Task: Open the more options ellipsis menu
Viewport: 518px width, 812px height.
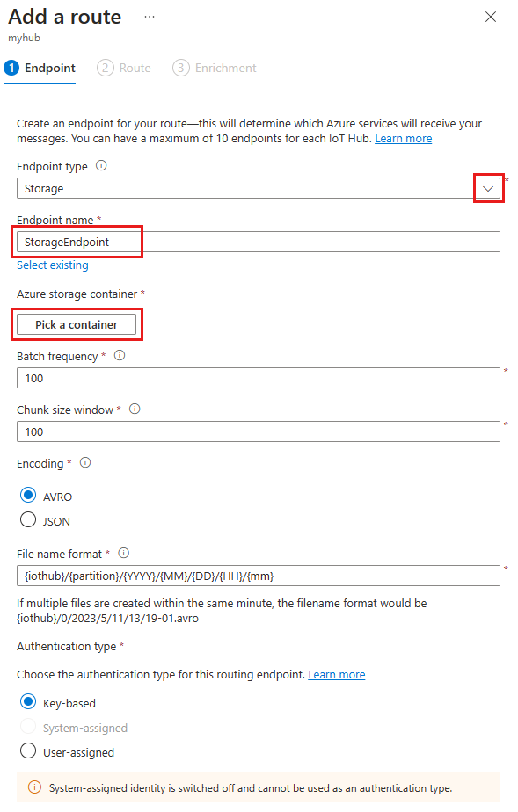Action: point(149,16)
